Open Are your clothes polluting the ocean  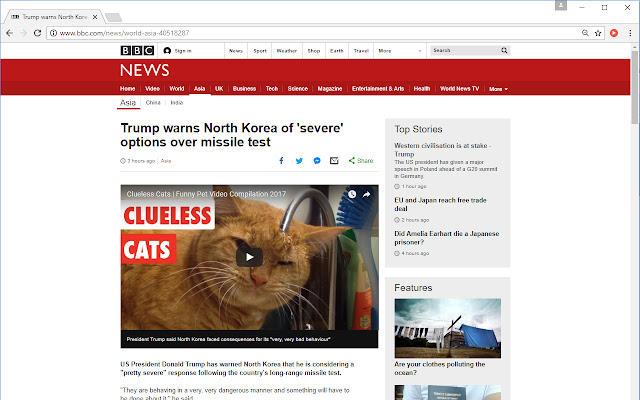440,368
